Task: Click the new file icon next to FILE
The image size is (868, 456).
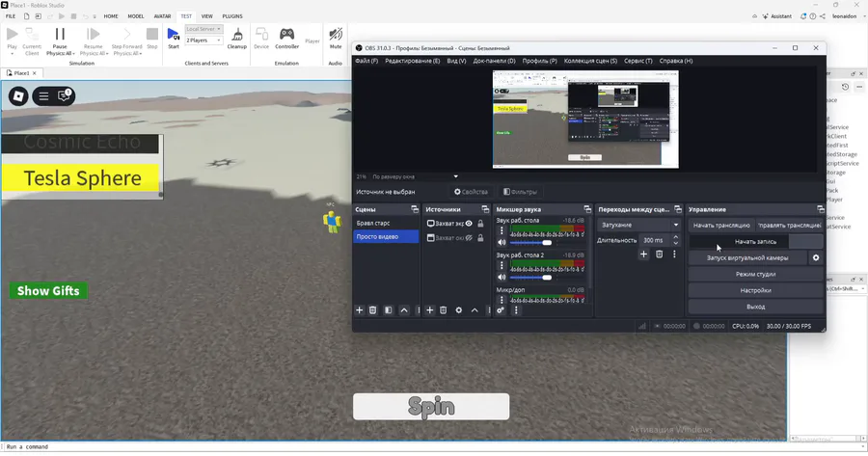Action: coord(26,16)
